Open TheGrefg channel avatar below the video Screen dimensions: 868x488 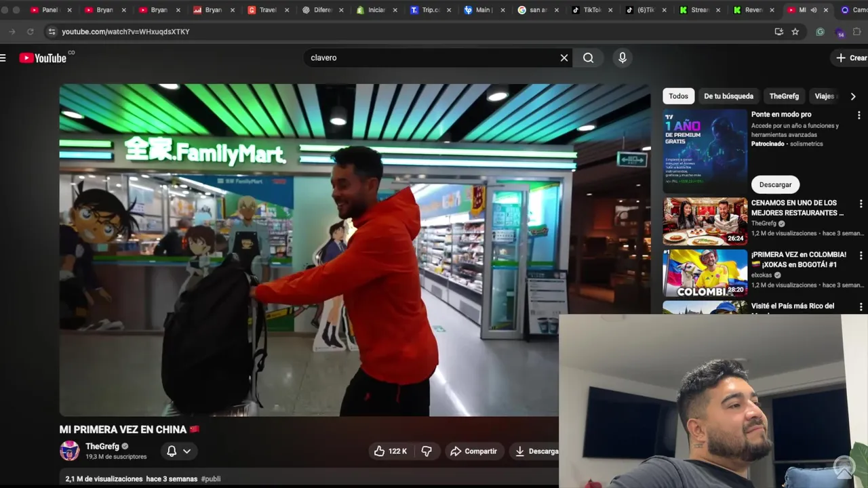pyautogui.click(x=69, y=451)
